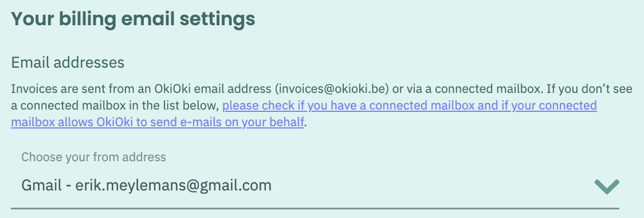Click the underline below the from address field
This screenshot has width=644, height=218.
point(315,209)
